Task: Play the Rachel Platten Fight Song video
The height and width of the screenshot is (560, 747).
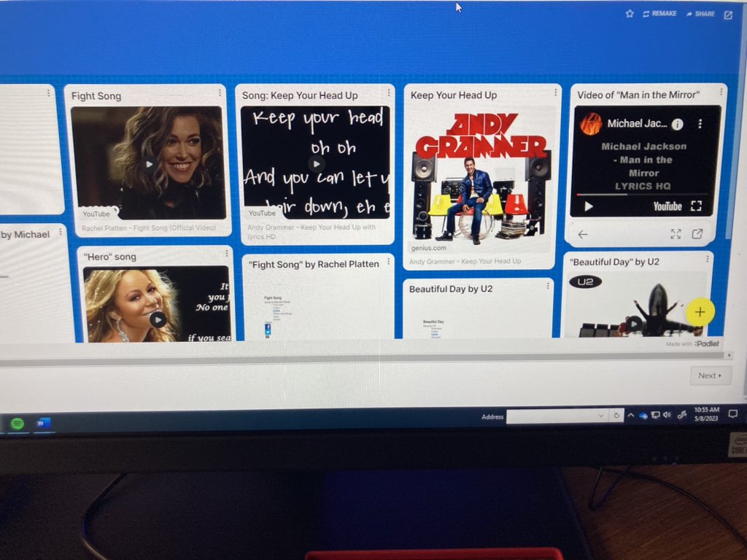Action: [x=149, y=164]
